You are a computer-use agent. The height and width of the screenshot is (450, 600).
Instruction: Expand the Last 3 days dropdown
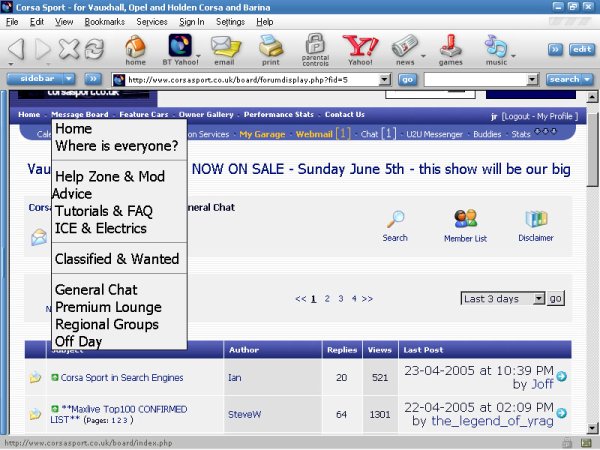tap(539, 298)
